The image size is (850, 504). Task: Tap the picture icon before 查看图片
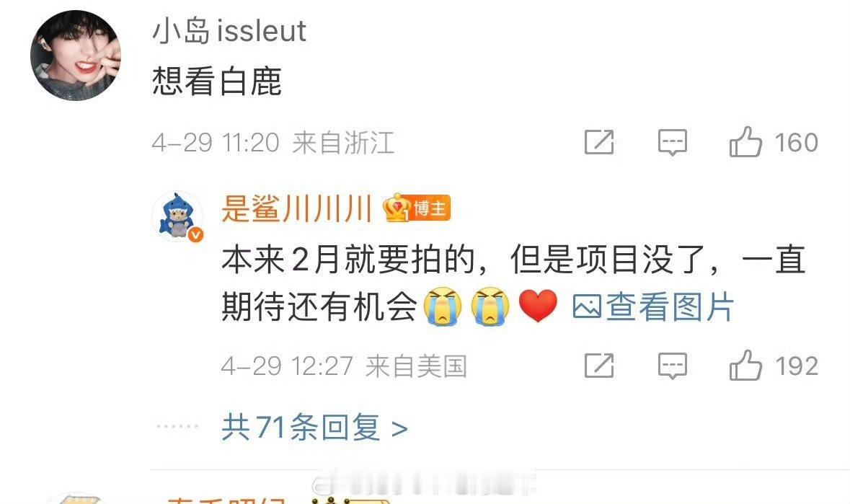[x=587, y=308]
